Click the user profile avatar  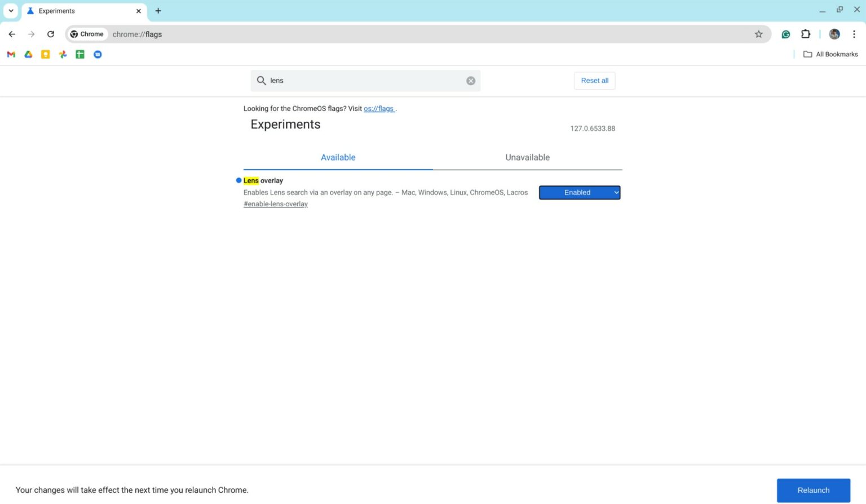(x=834, y=34)
